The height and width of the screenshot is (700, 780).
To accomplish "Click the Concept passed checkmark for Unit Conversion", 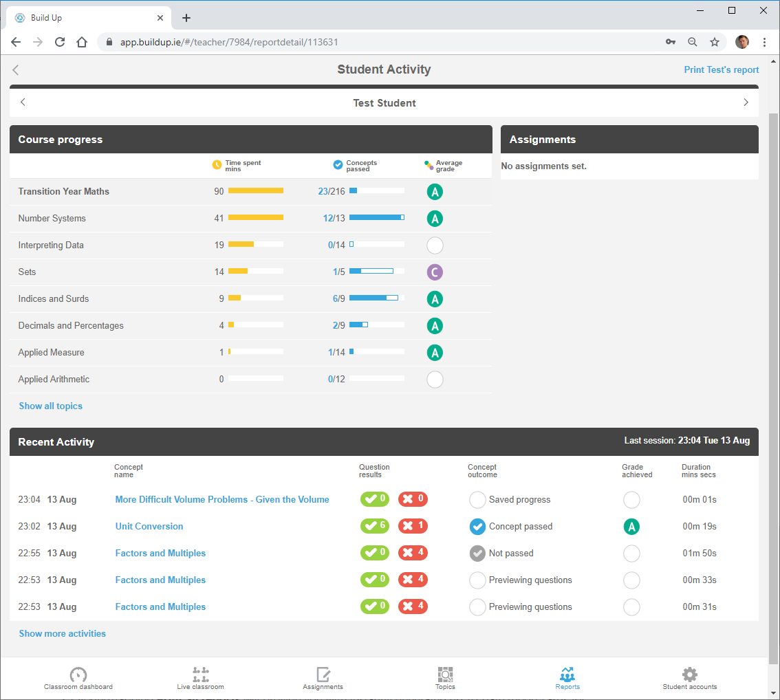I will pos(477,527).
